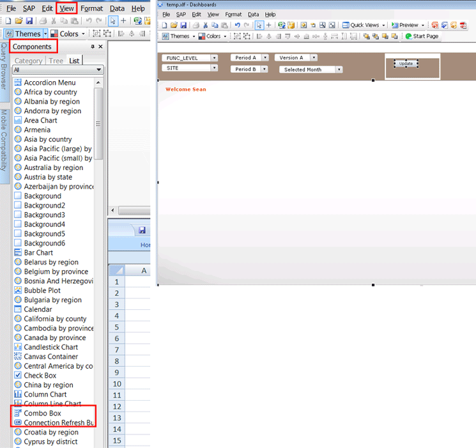Open the Selected Month dropdown
Viewport: 476px width, 448px height.
(x=339, y=70)
